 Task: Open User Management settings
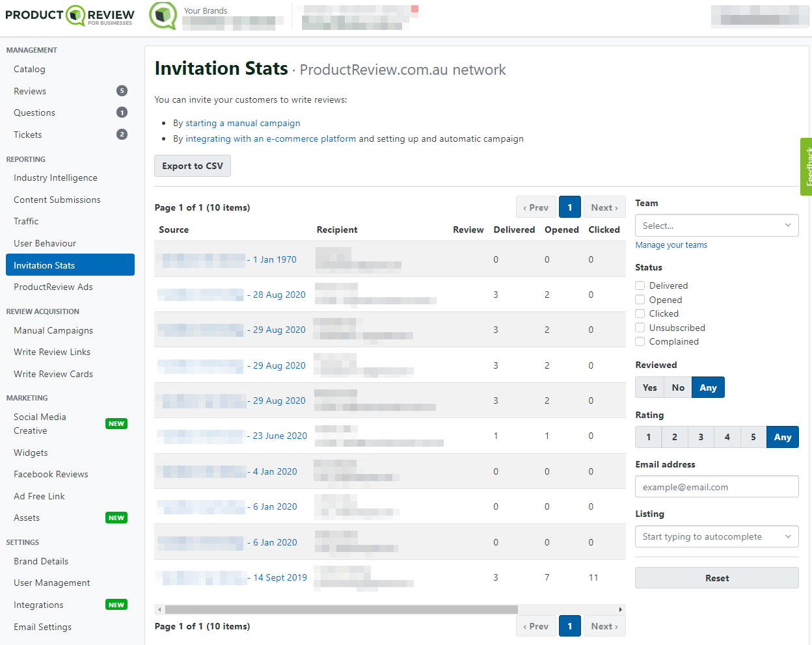[x=52, y=583]
